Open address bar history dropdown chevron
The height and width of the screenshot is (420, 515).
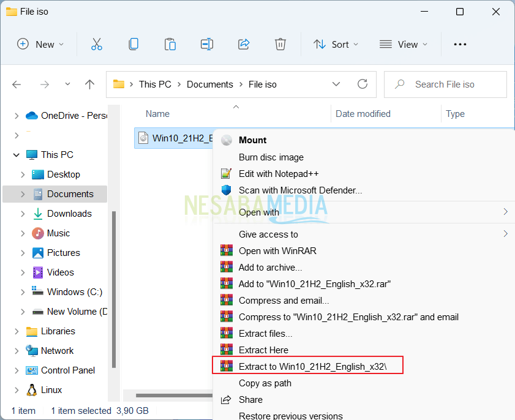click(x=336, y=84)
